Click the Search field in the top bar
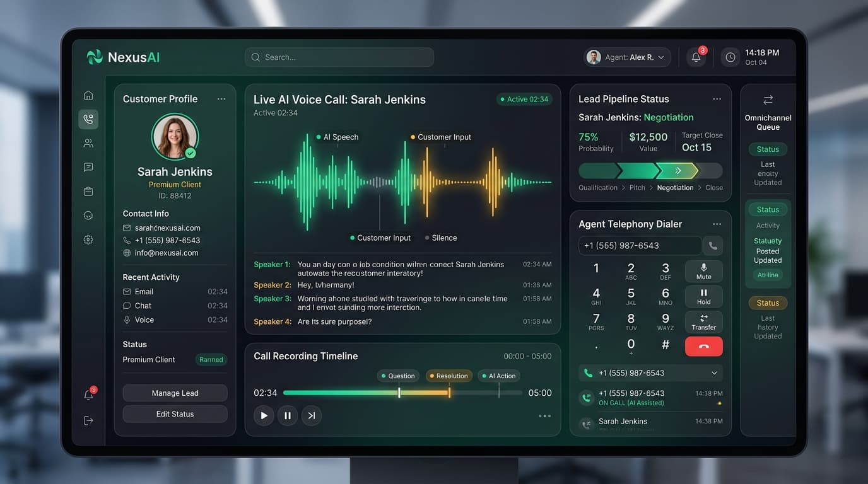 coord(339,57)
